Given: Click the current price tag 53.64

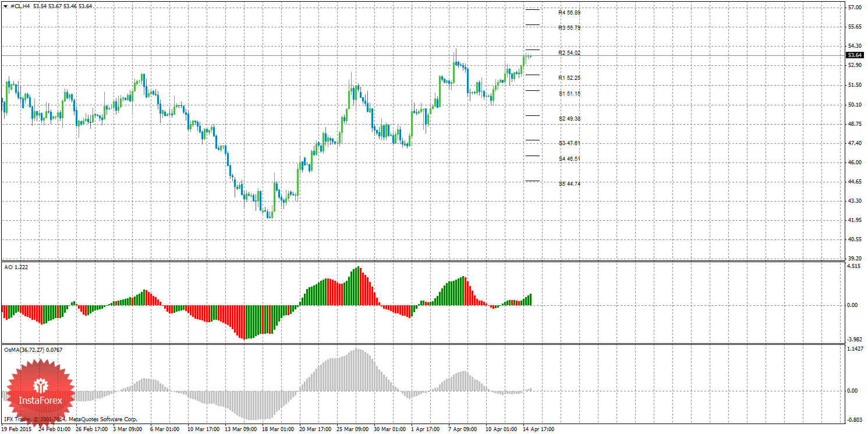Looking at the screenshot, I should [x=855, y=55].
